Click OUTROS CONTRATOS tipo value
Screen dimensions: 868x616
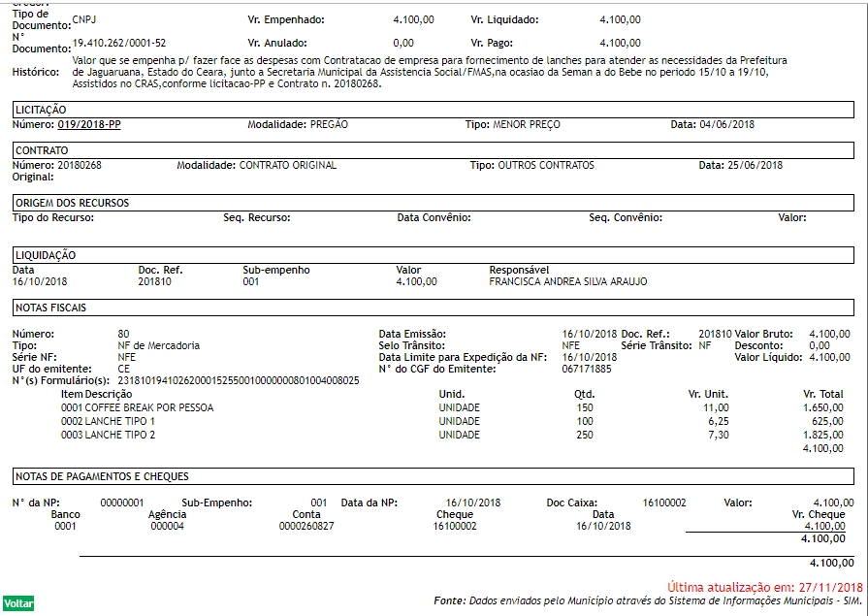(546, 165)
